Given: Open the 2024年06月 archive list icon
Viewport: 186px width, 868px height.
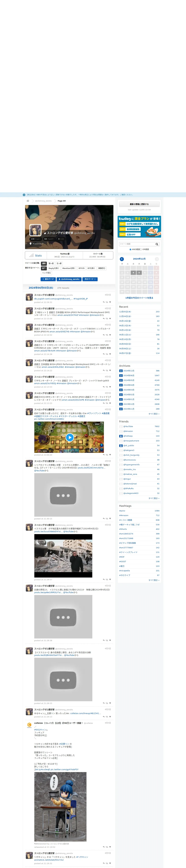Looking at the screenshot, I should point(121,375).
